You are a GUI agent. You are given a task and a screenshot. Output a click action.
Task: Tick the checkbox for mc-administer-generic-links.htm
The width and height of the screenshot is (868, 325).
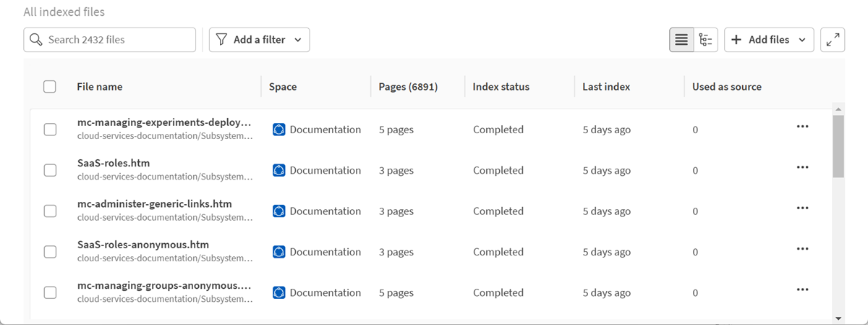click(x=50, y=211)
